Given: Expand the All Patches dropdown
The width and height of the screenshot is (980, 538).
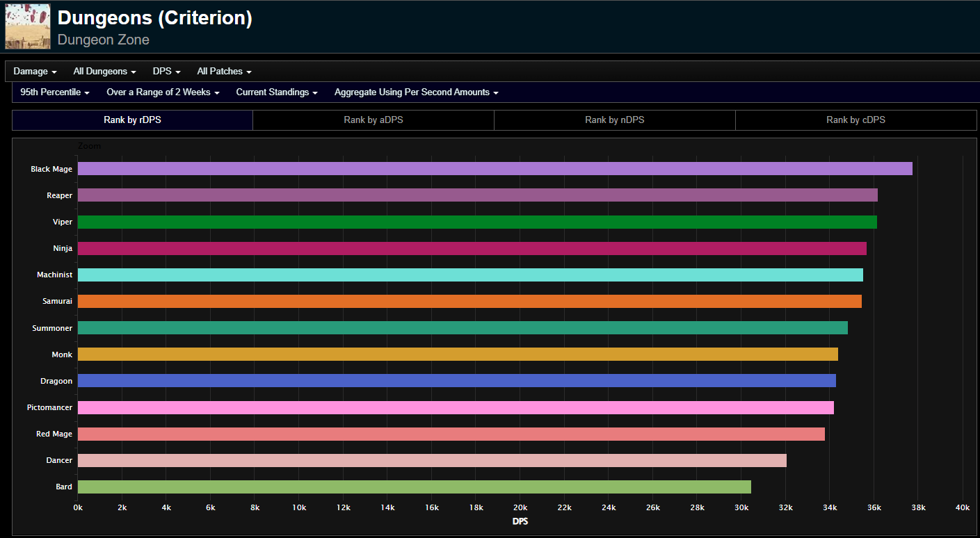Looking at the screenshot, I should click(x=224, y=72).
